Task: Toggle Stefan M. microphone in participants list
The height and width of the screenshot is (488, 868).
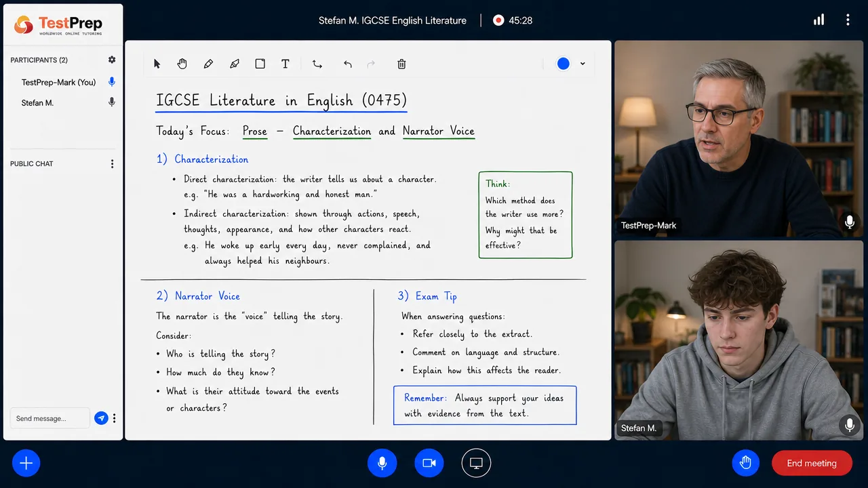Action: pyautogui.click(x=112, y=102)
